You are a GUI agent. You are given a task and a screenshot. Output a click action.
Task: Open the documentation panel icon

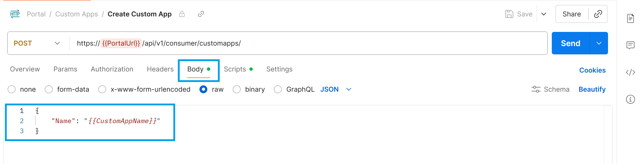pos(631,18)
